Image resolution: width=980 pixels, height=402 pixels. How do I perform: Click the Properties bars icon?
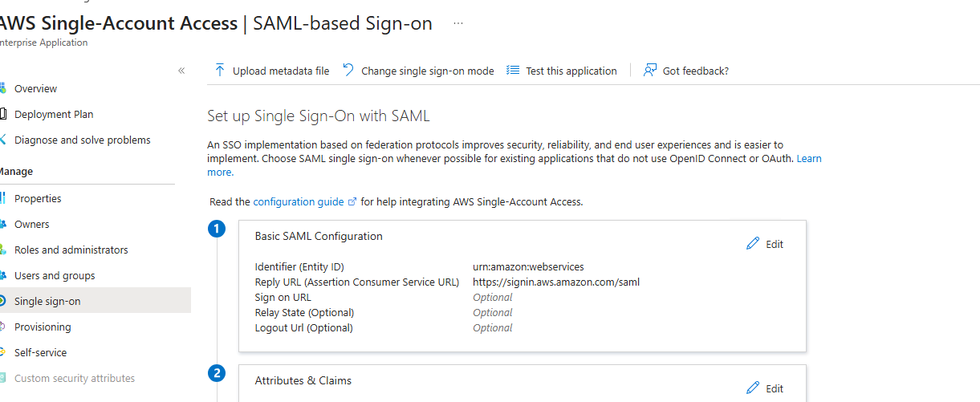2,198
